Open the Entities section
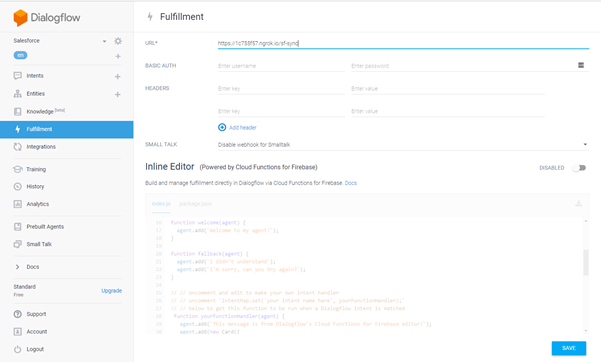The width and height of the screenshot is (601, 362). [x=36, y=94]
